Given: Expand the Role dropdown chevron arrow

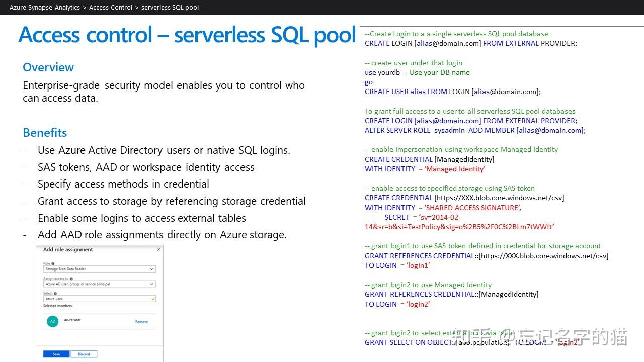Looking at the screenshot, I should coord(152,269).
